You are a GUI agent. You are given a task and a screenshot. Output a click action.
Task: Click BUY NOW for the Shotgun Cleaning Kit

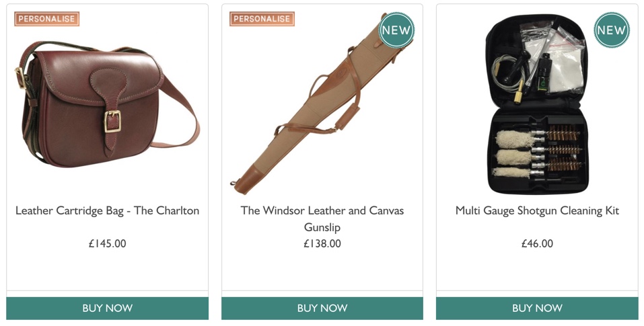[x=537, y=309]
